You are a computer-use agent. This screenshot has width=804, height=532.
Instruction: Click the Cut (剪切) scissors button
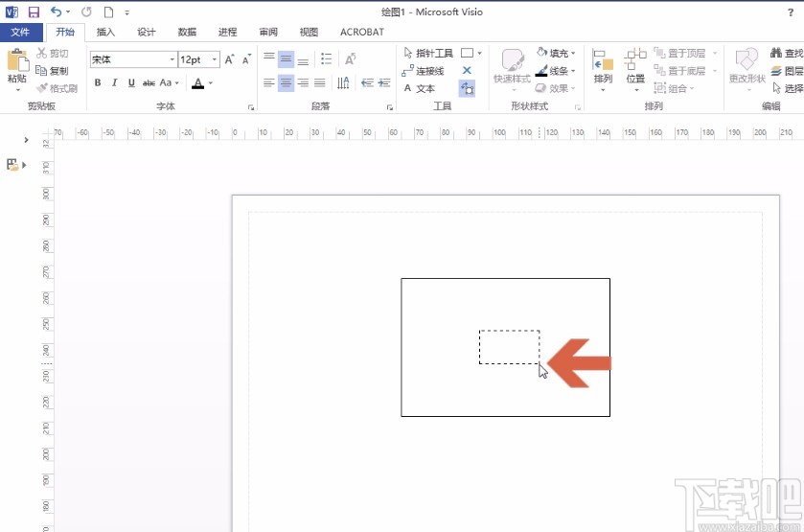coord(53,53)
